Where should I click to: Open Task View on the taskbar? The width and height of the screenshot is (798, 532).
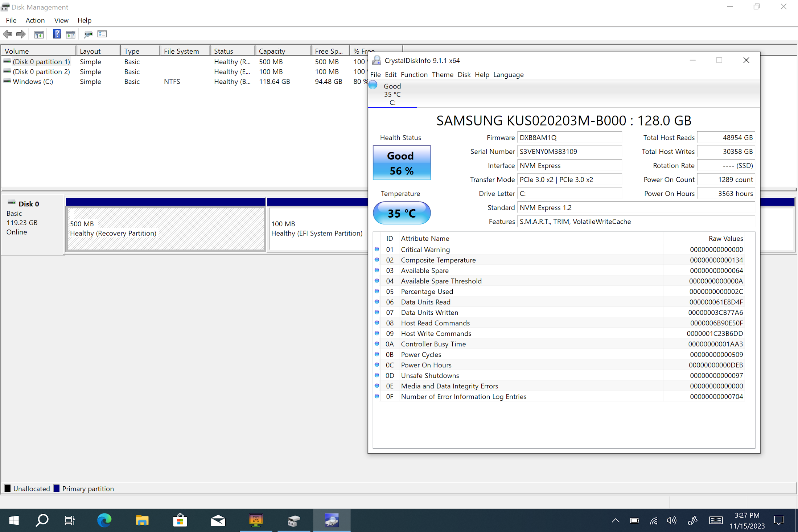[x=70, y=520]
